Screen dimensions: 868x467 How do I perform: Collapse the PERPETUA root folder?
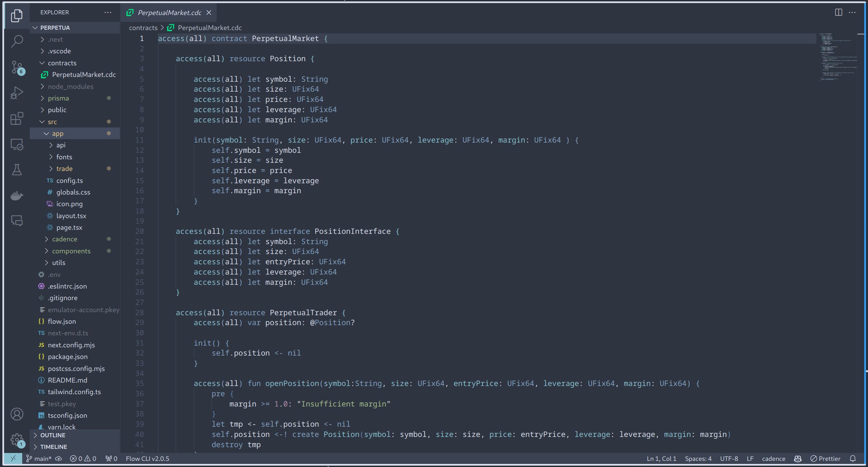coord(75,27)
